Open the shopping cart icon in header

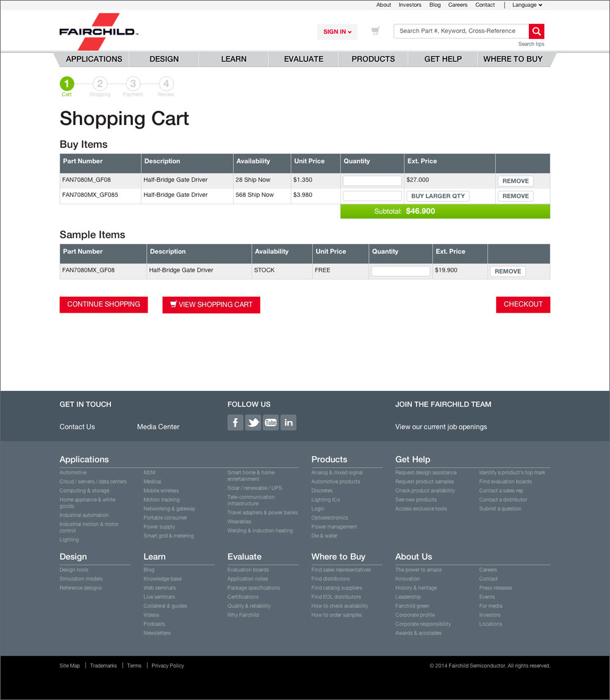point(376,31)
